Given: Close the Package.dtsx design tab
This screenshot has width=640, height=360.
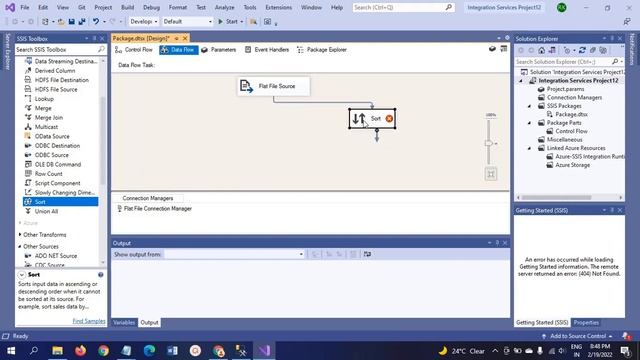Looking at the screenshot, I should point(185,38).
